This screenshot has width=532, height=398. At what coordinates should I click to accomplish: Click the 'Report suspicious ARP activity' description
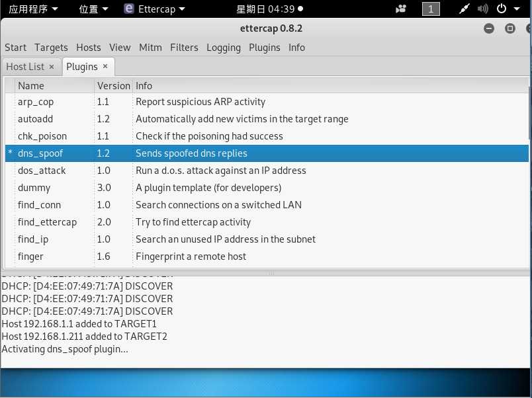tap(200, 102)
